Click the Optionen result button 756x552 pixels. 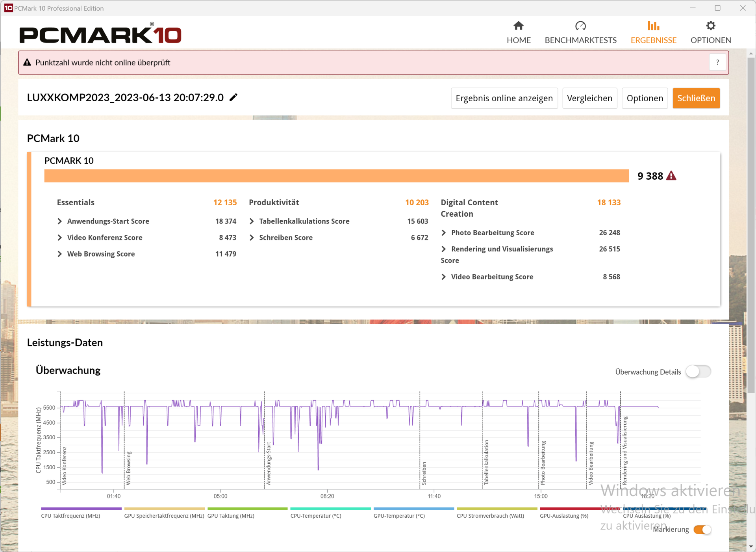point(645,98)
